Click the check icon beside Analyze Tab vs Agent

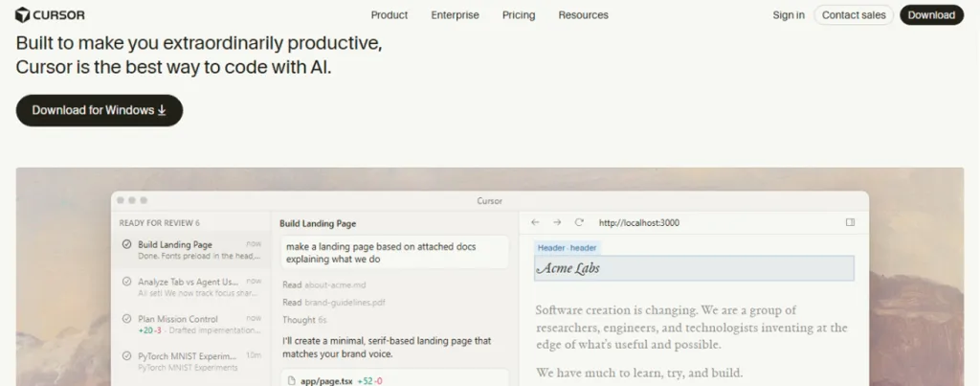(127, 282)
